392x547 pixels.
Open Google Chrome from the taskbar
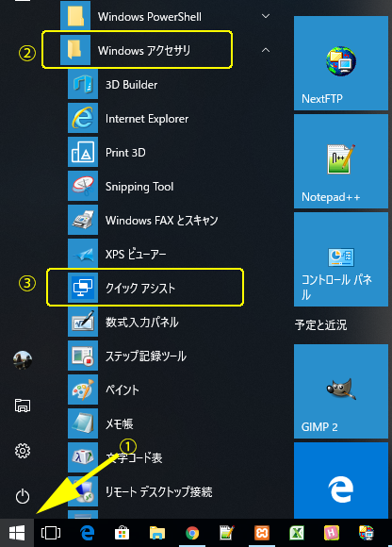click(192, 533)
